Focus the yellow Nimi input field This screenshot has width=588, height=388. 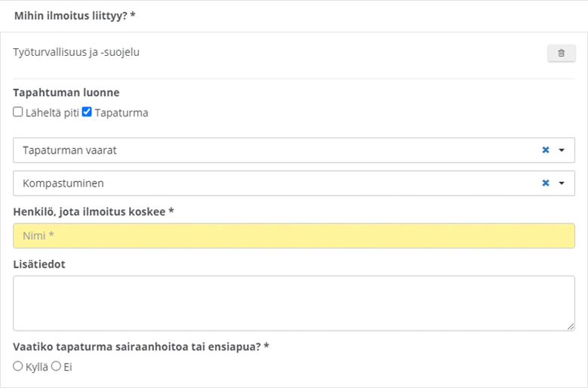click(294, 236)
